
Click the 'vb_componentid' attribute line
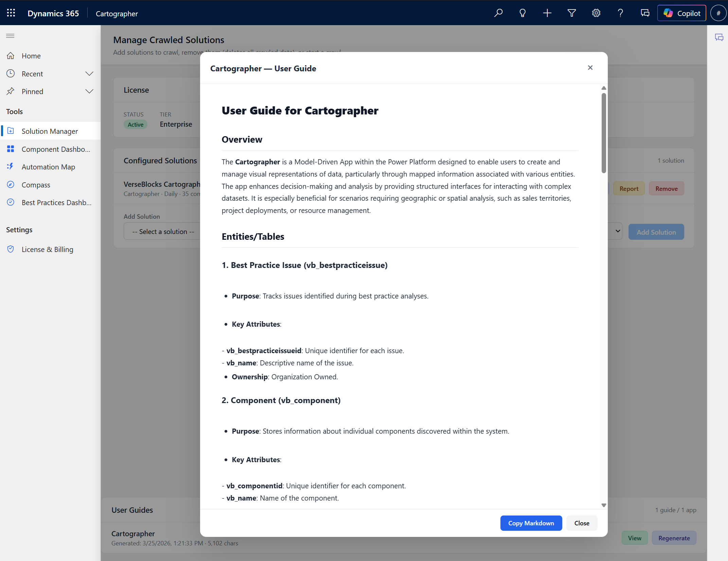tap(314, 486)
